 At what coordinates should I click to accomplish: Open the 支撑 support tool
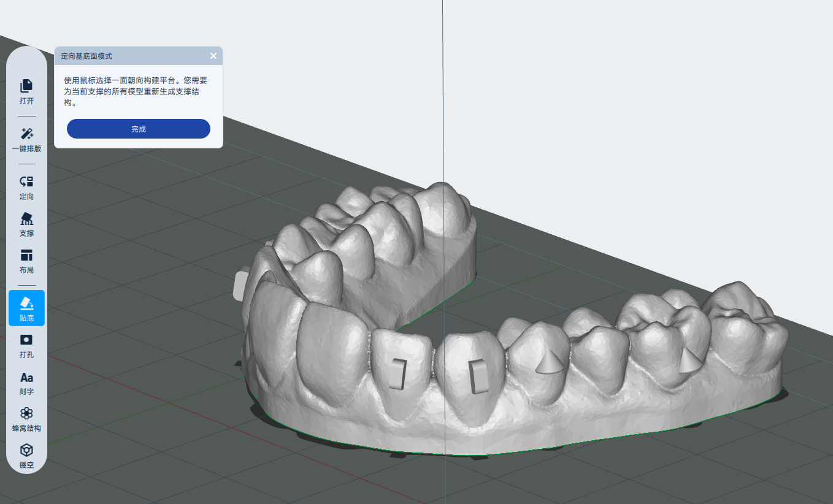26,224
